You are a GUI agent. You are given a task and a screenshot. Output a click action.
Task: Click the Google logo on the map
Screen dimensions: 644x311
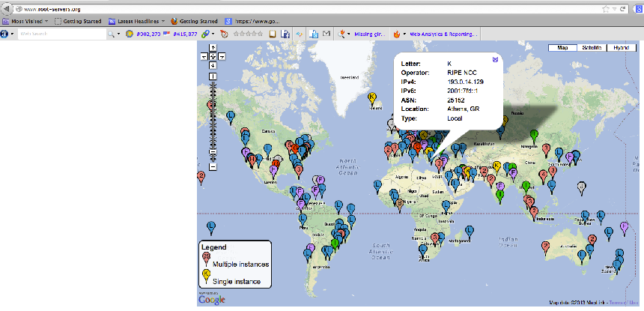(211, 300)
